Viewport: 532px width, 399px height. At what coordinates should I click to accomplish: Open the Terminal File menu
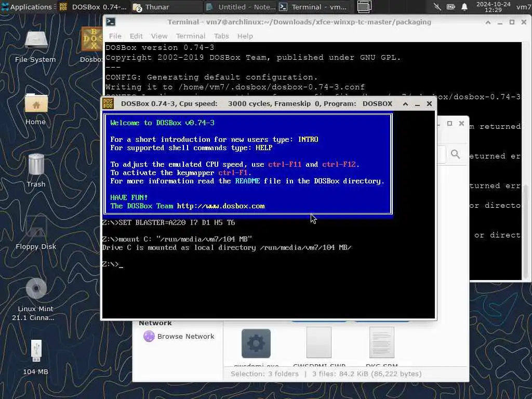click(x=115, y=36)
